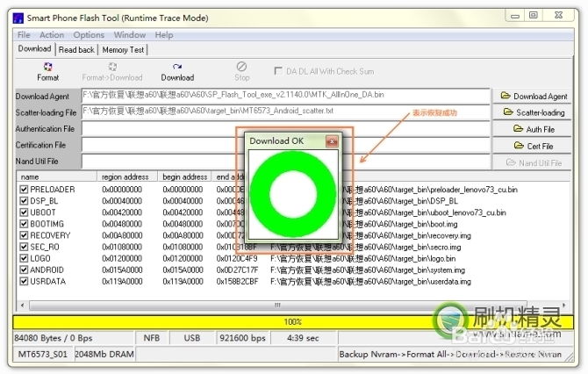The width and height of the screenshot is (588, 374).
Task: Uncheck the USRDATA partition
Action: 24,281
